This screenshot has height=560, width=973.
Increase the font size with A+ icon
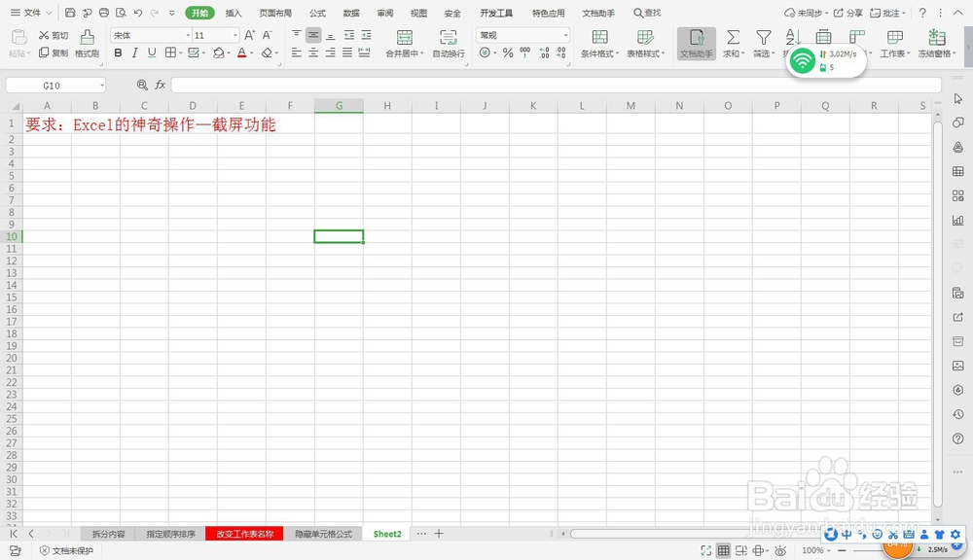[249, 35]
